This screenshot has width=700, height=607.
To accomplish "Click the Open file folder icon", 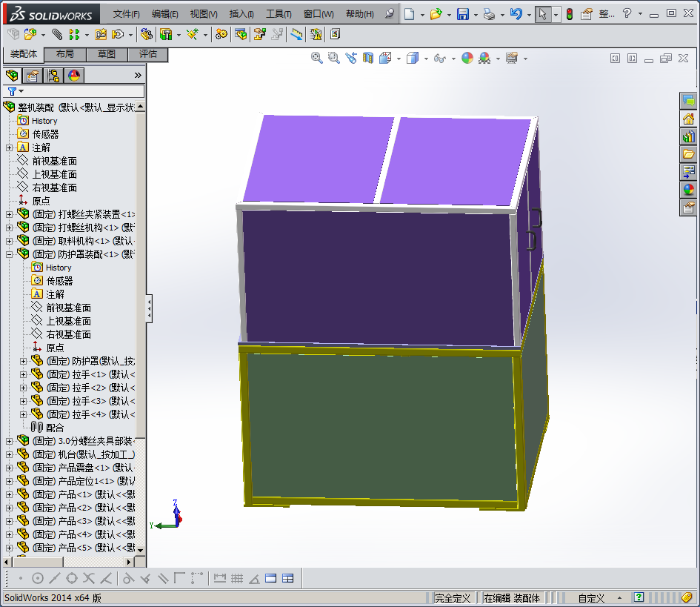I will click(436, 14).
